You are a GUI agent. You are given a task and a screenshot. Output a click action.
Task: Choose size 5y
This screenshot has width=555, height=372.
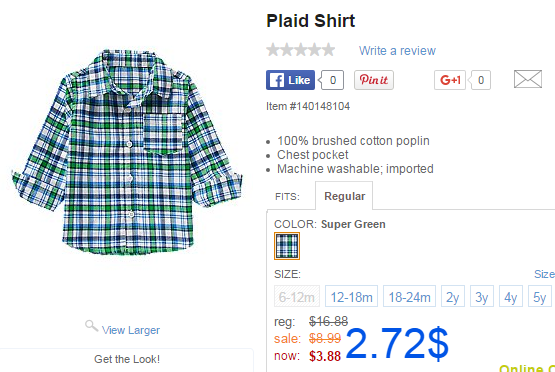tap(540, 296)
